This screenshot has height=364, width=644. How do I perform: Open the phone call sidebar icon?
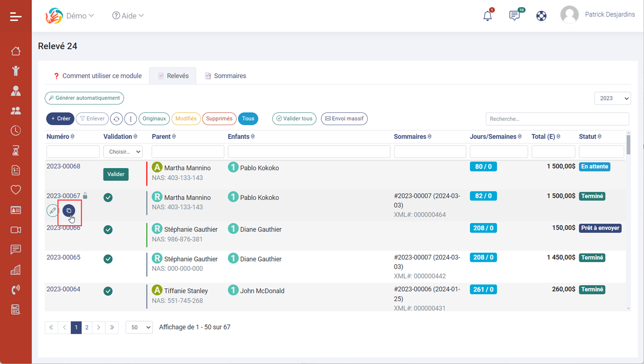coord(16,289)
